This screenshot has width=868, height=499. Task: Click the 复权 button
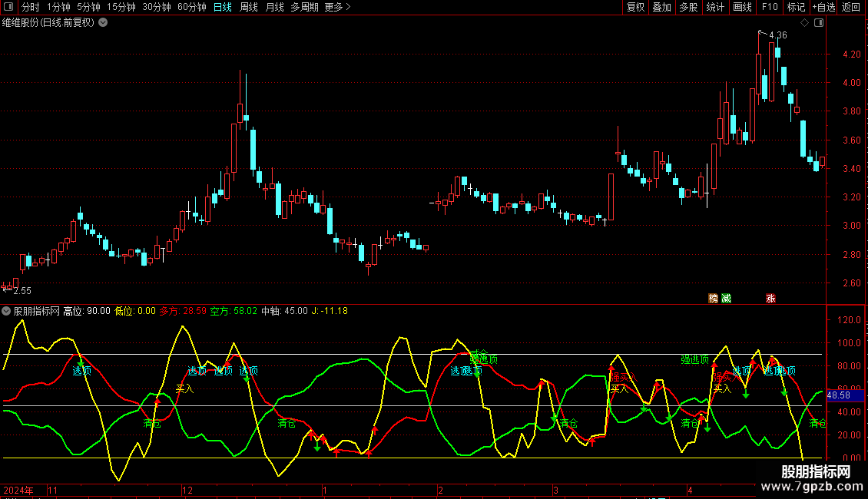click(636, 8)
